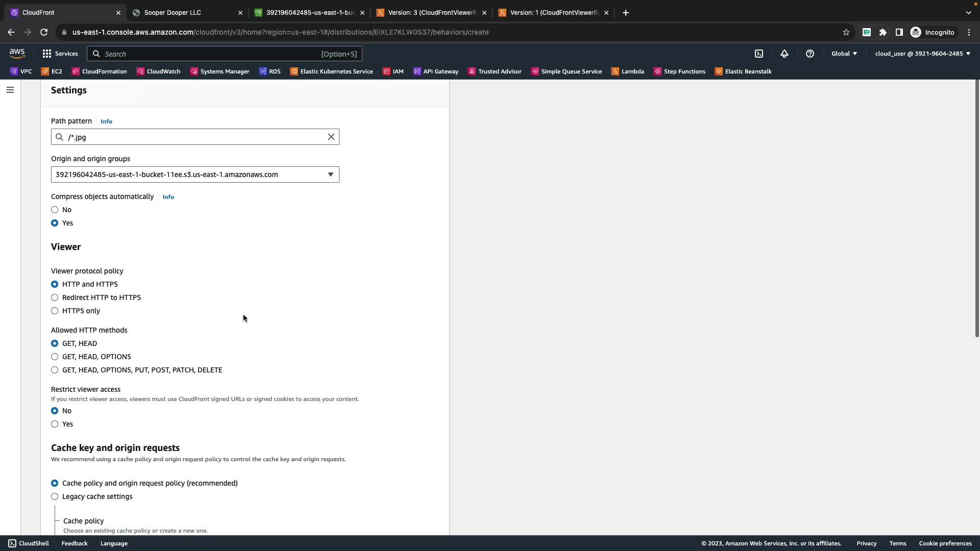Open the notifications bell
Viewport: 980px width, 551px height.
point(785,54)
